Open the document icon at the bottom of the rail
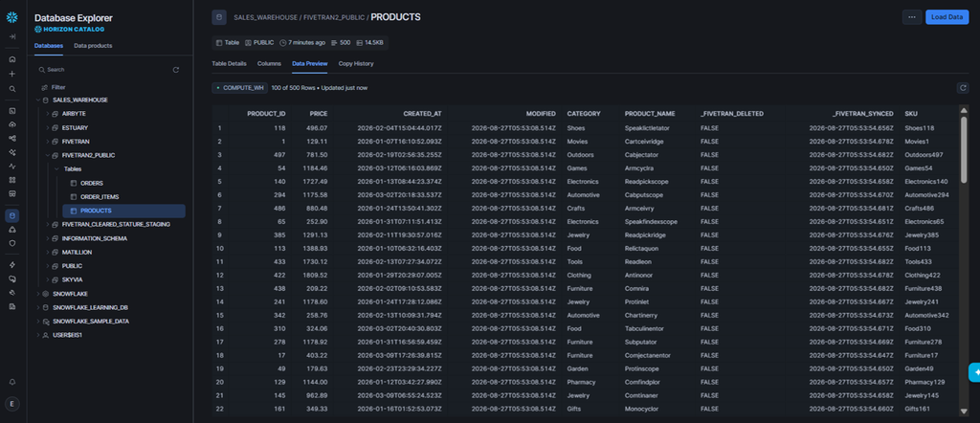This screenshot has width=980, height=423. (x=11, y=306)
